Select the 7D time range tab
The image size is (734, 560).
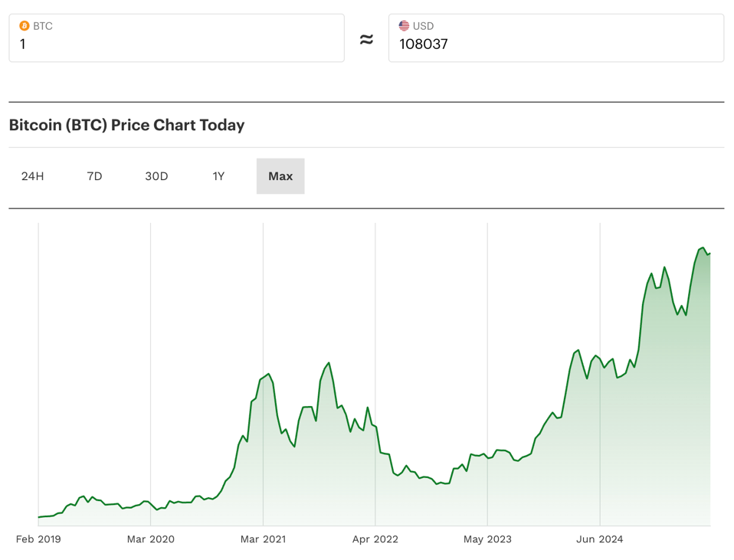point(95,176)
